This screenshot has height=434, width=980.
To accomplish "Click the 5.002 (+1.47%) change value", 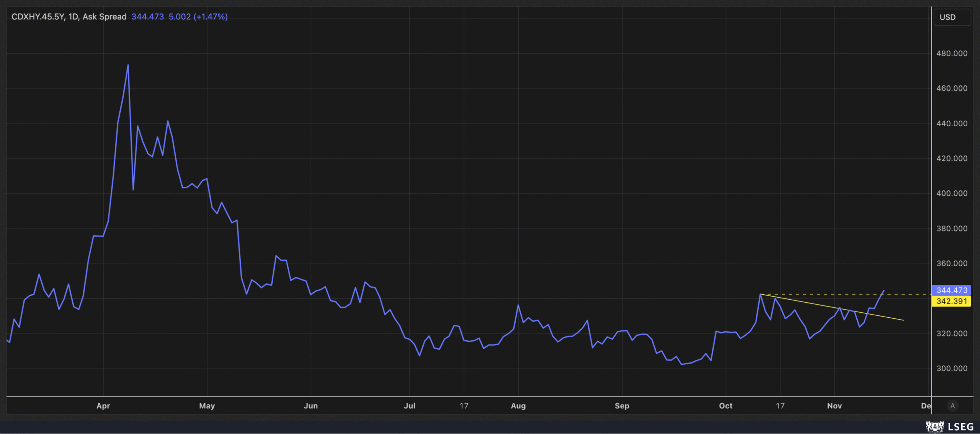I will click(198, 17).
